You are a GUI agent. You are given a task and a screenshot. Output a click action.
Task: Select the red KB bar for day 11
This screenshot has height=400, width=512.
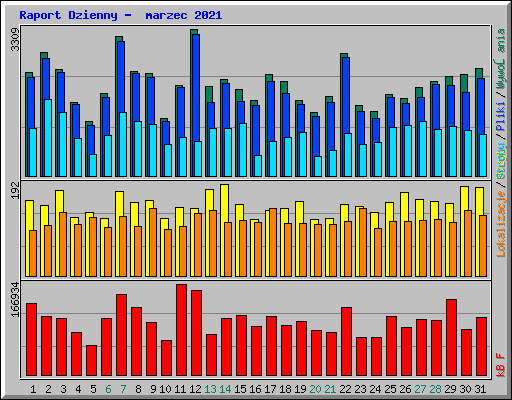click(x=181, y=330)
